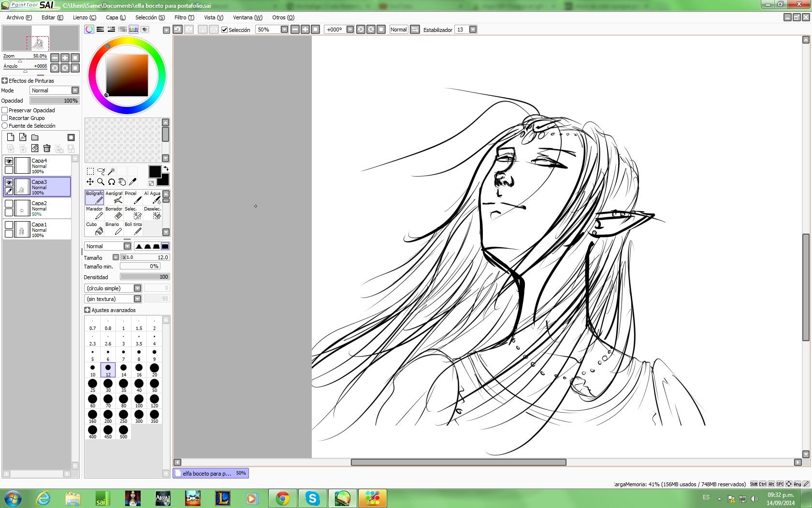Create a new layer folder
This screenshot has height=508, width=812.
click(35, 137)
